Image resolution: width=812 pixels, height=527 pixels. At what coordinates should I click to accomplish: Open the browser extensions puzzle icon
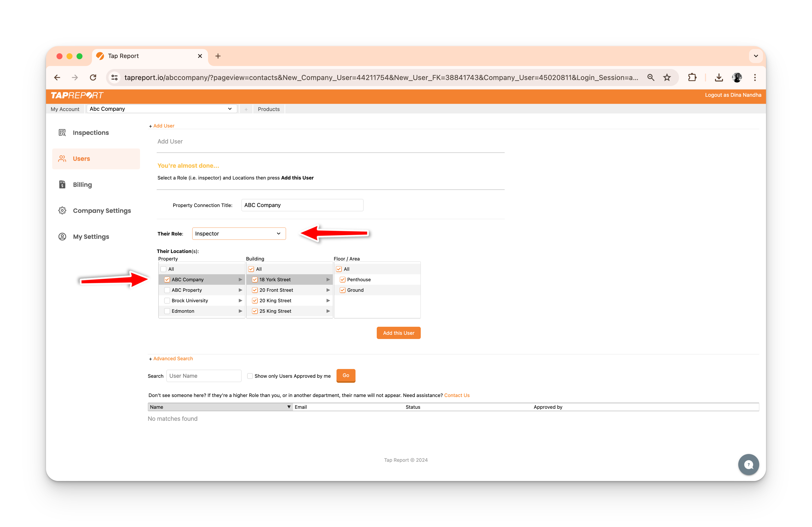coord(692,77)
